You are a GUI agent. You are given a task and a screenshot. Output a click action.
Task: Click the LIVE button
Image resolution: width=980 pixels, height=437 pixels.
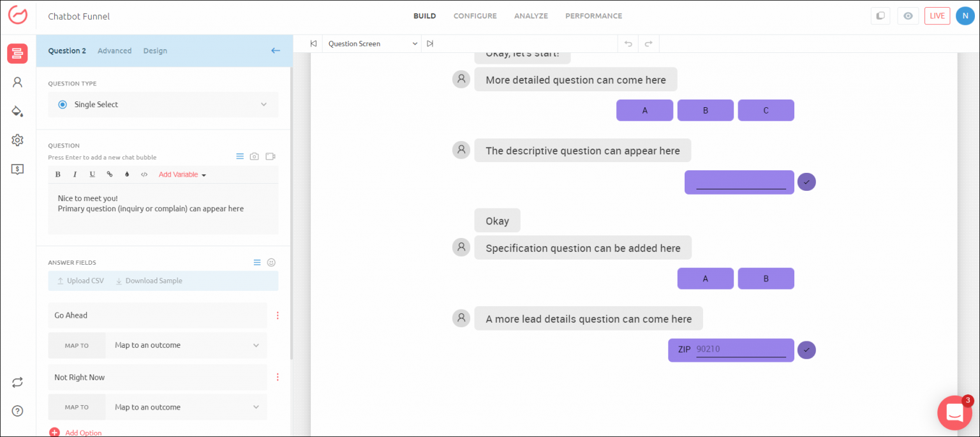coord(937,16)
